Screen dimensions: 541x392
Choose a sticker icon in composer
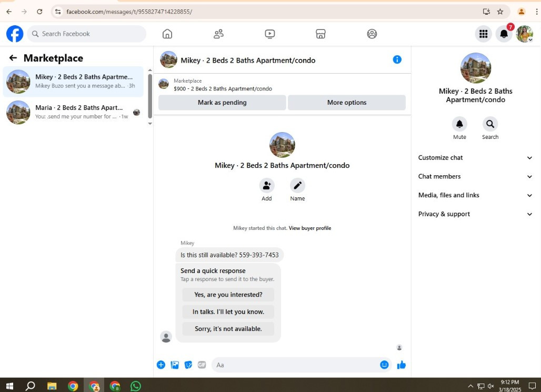(188, 365)
